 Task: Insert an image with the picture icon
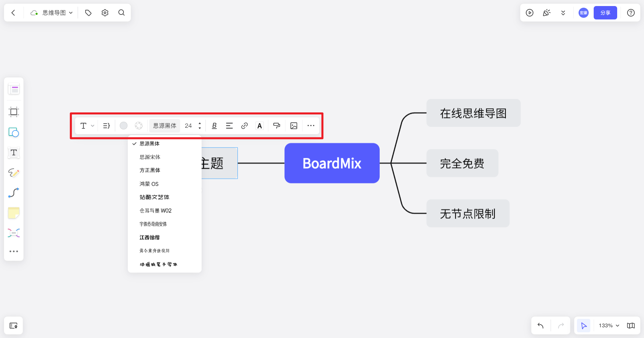pos(294,126)
